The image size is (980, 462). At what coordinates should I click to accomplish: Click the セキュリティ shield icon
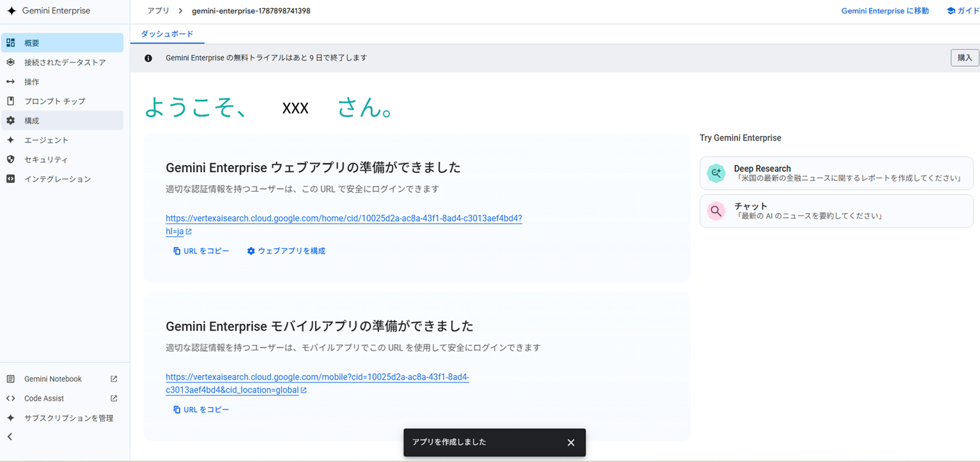[x=10, y=159]
